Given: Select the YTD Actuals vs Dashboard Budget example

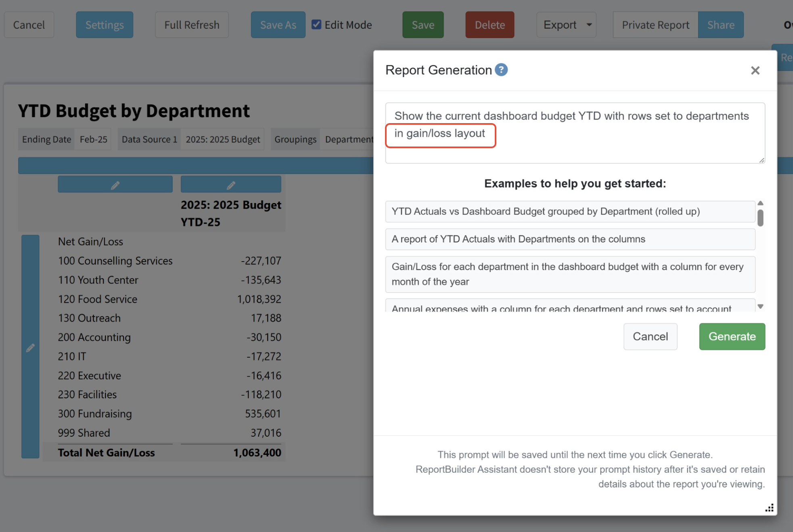Looking at the screenshot, I should (570, 212).
